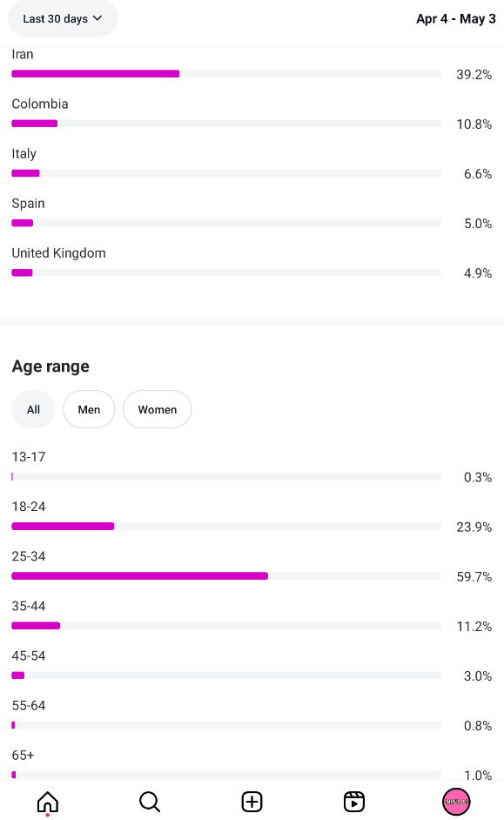Filter age range by Men
This screenshot has height=820, width=504.
[89, 409]
